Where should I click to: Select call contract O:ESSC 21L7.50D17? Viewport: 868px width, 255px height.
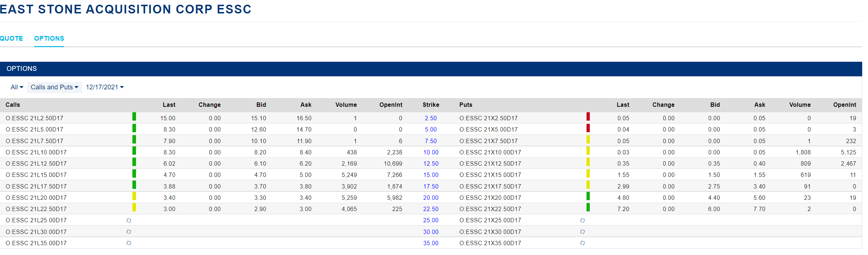pyautogui.click(x=34, y=141)
